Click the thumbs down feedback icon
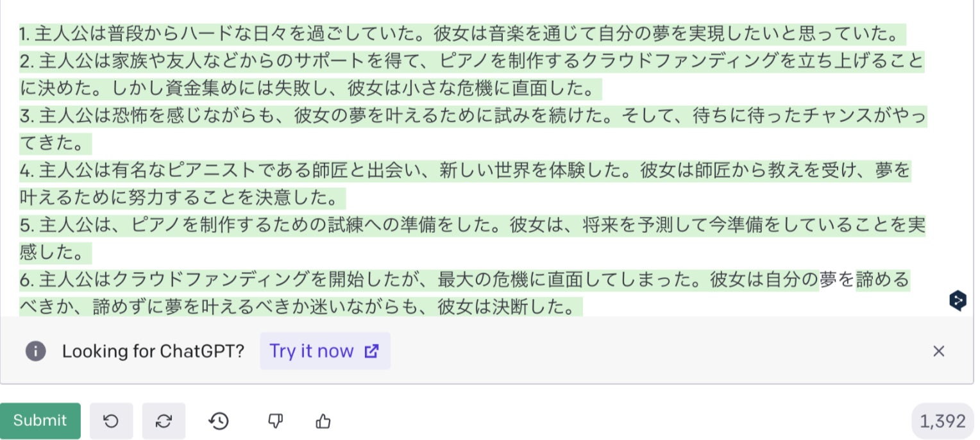 tap(275, 421)
